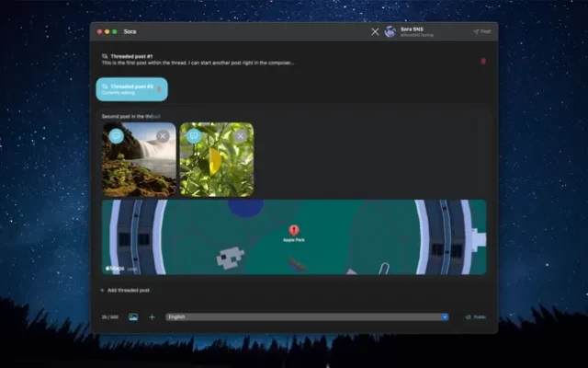Add alt text to waterfall image
The height and width of the screenshot is (368, 588).
(x=116, y=135)
